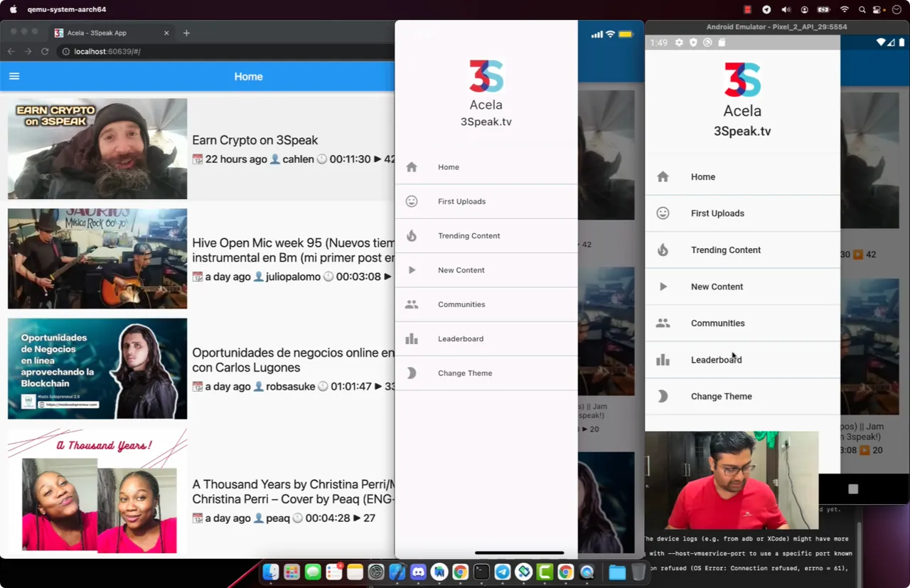Click the bar chart icon in the iOS drawer
Screen dimensions: 910x588
pyautogui.click(x=411, y=338)
